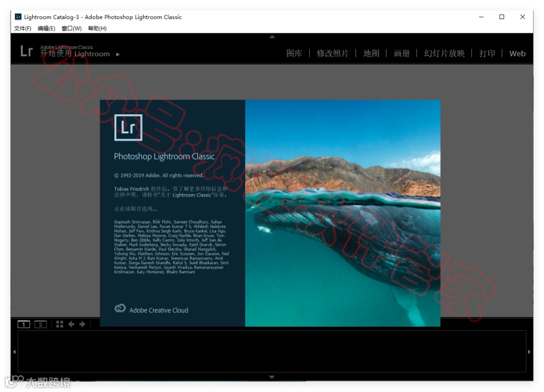Image resolution: width=544 pixels, height=392 pixels.
Task: Click the Adobe Creative Cloud label
Action: (159, 310)
